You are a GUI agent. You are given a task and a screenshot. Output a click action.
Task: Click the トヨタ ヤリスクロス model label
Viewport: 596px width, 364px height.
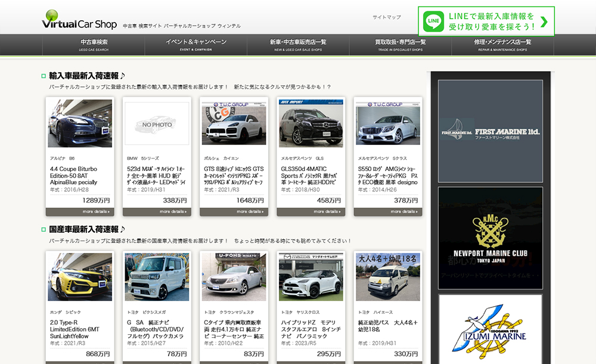click(300, 312)
